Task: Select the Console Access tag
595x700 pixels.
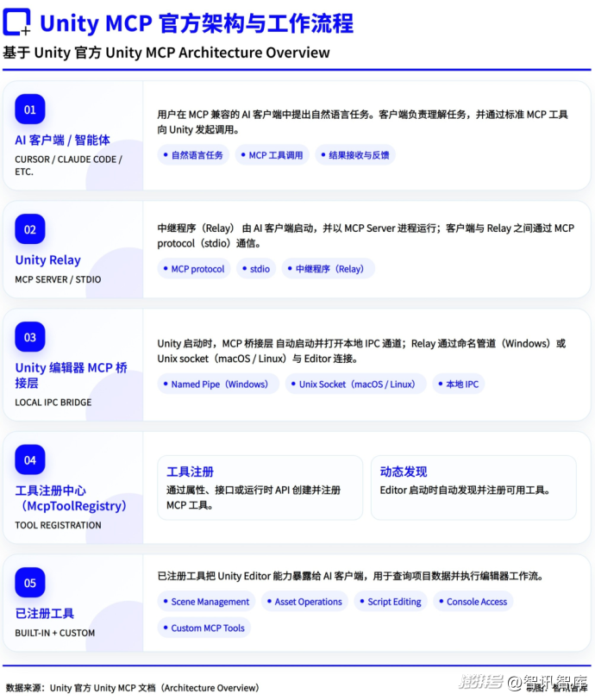Action: pyautogui.click(x=473, y=602)
